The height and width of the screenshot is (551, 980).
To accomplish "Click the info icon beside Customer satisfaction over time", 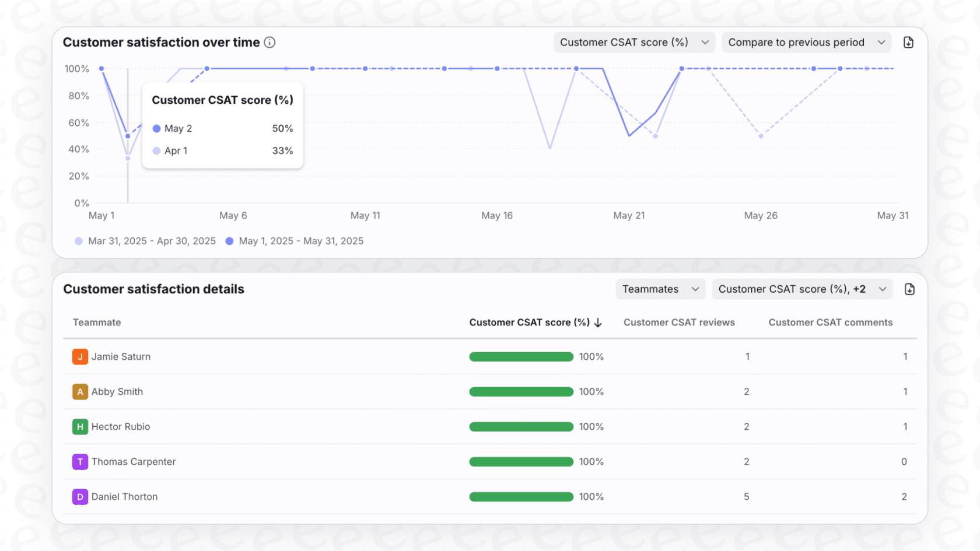I will click(269, 42).
